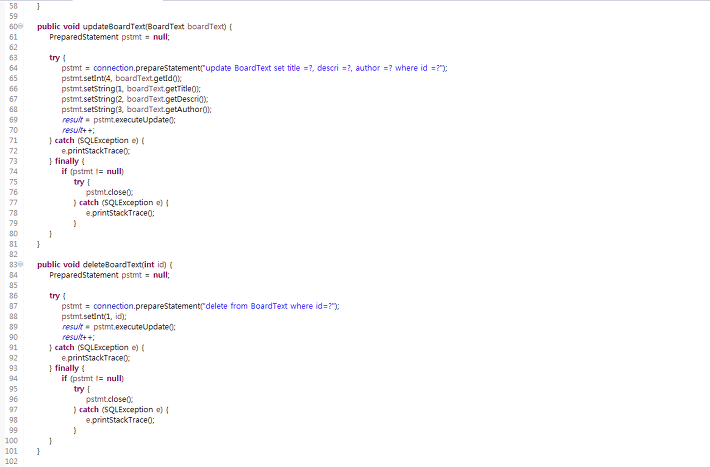This screenshot has width=710, height=467.
Task: Click pstmt.close() on line 76
Action: pyautogui.click(x=110, y=192)
